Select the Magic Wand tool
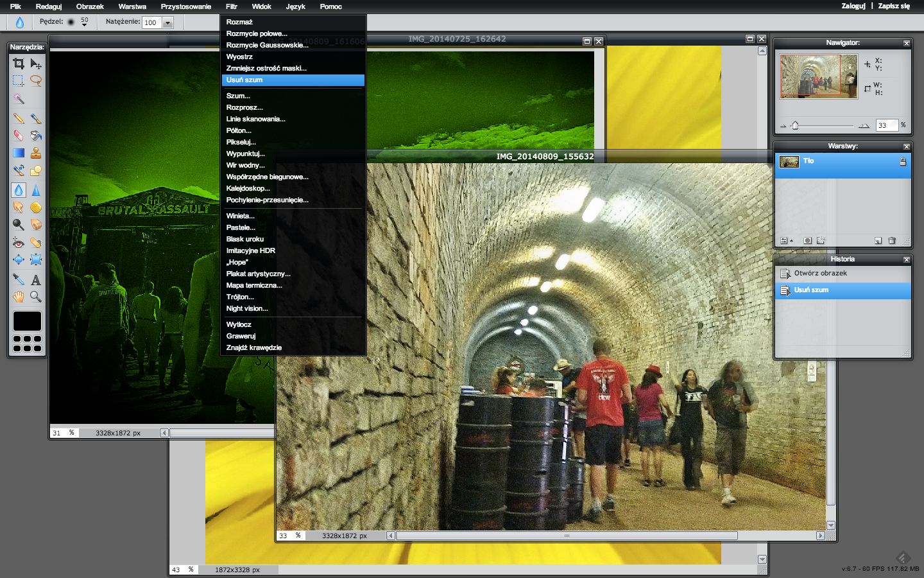This screenshot has height=578, width=924. click(19, 99)
